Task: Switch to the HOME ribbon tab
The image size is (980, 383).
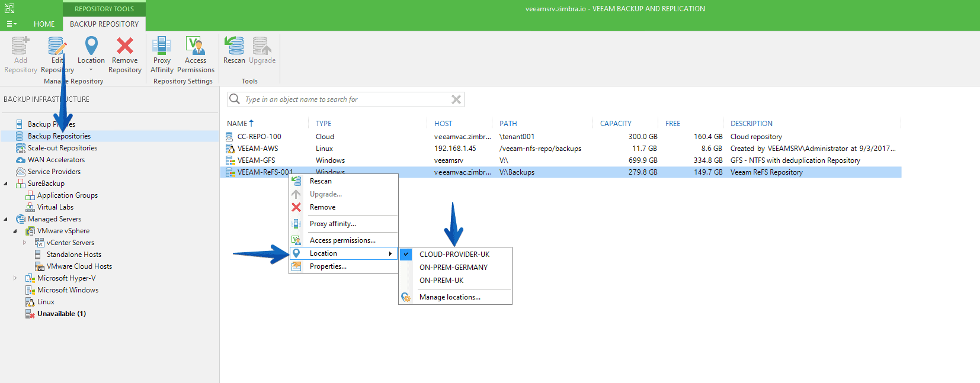Action: pos(44,24)
